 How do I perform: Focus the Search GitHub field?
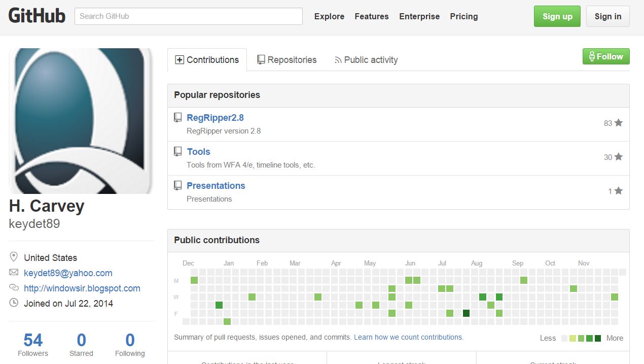tap(189, 16)
